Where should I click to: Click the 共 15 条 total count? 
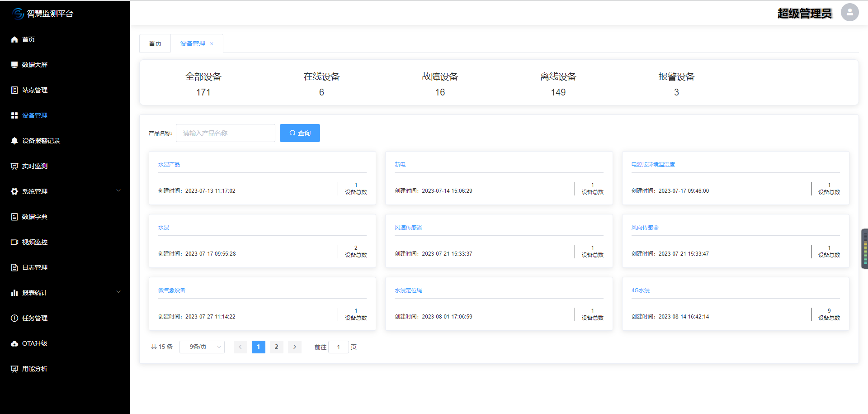click(162, 347)
